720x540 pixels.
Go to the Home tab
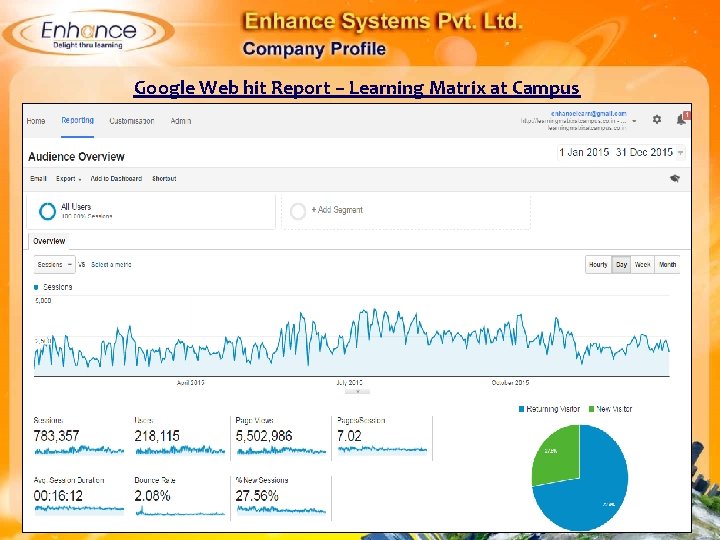tap(36, 121)
